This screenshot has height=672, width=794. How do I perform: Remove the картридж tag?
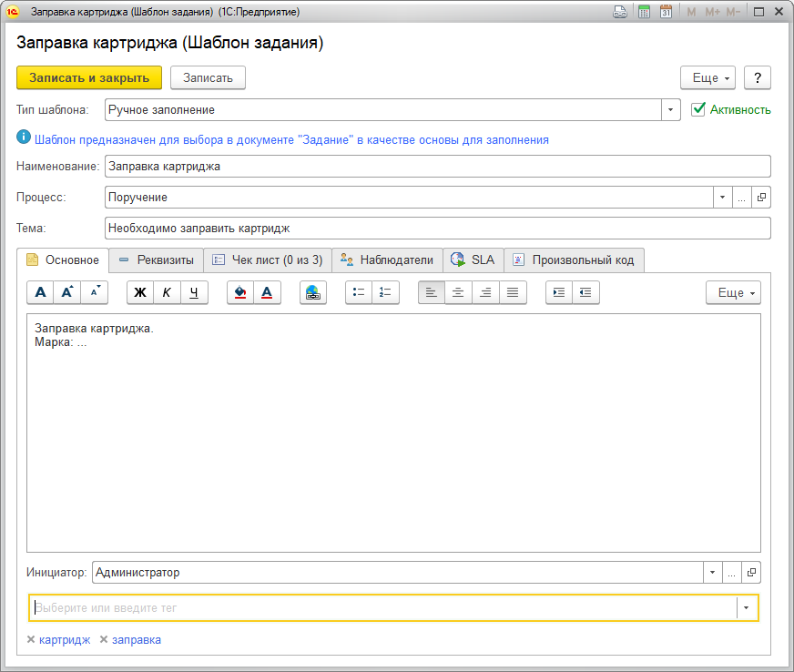[31, 639]
